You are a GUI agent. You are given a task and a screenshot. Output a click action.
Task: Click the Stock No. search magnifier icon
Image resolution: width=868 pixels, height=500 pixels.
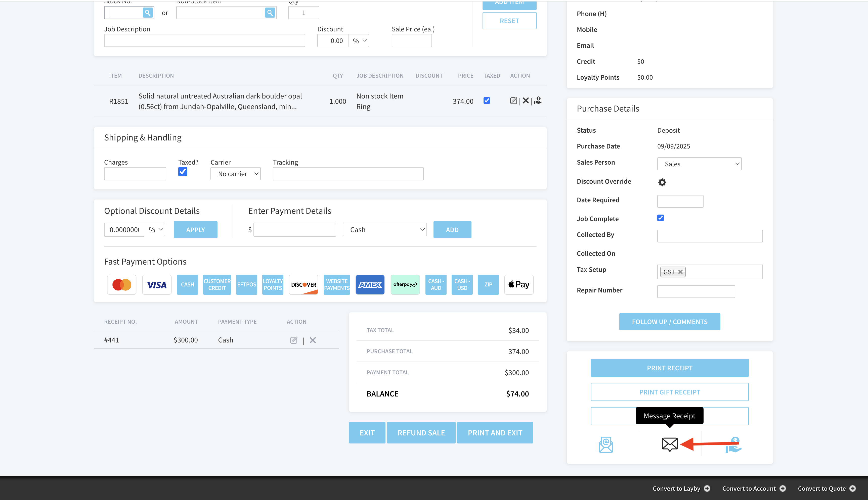pos(147,13)
